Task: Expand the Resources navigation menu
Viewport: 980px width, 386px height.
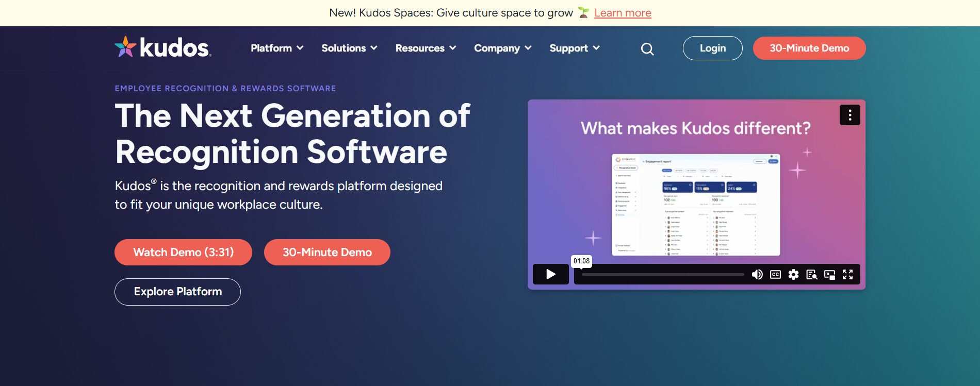Action: point(426,48)
